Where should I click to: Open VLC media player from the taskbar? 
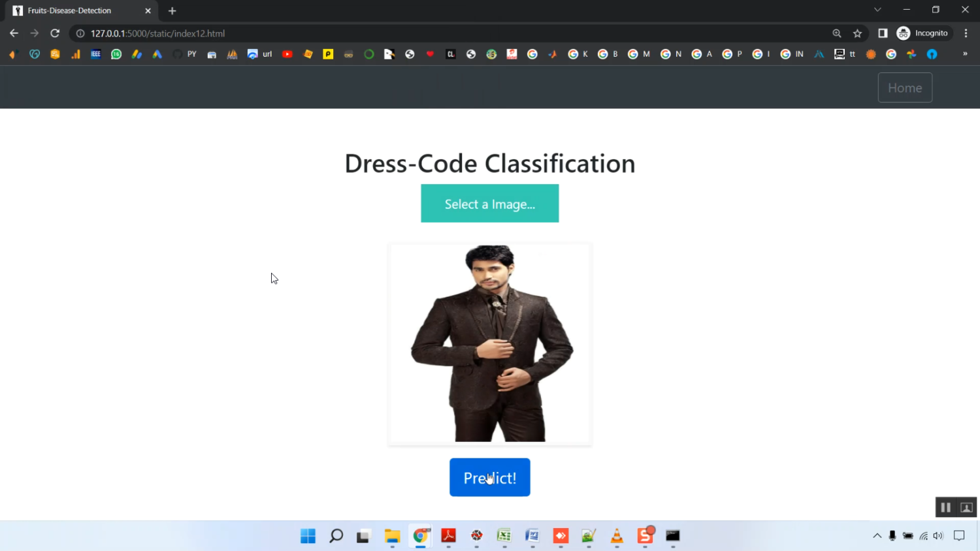(617, 536)
